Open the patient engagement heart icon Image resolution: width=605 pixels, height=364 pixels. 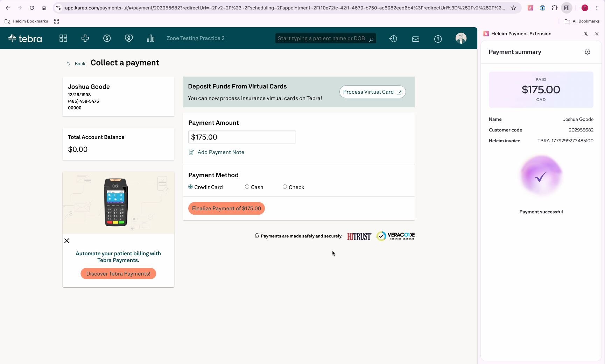point(129,38)
